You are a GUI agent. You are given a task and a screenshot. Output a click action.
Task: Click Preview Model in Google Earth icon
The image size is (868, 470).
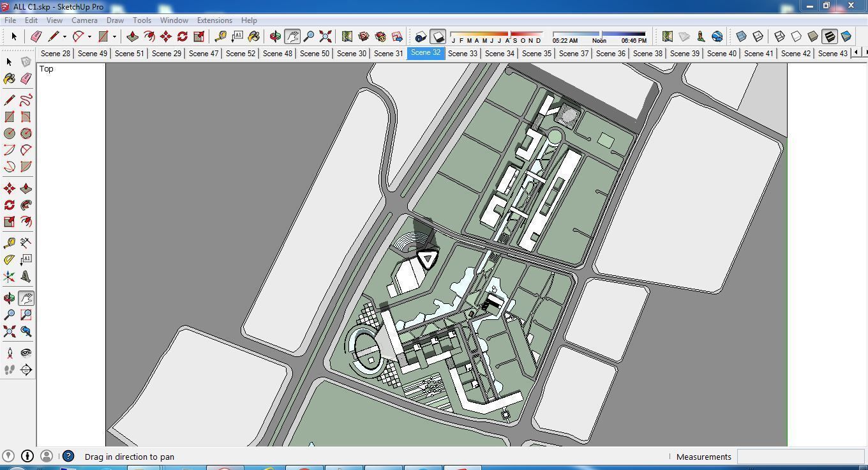click(717, 36)
